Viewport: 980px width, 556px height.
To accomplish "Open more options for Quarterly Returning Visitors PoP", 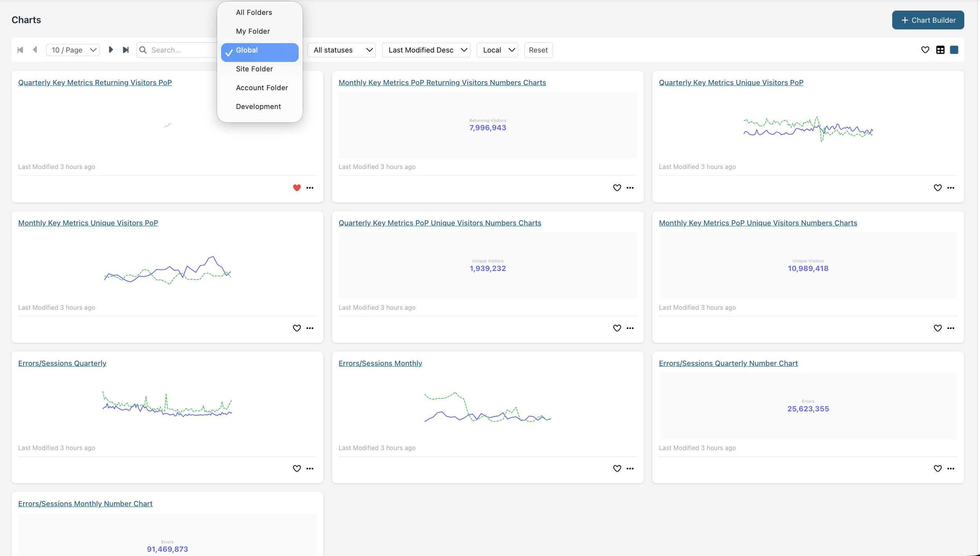I will [x=310, y=188].
